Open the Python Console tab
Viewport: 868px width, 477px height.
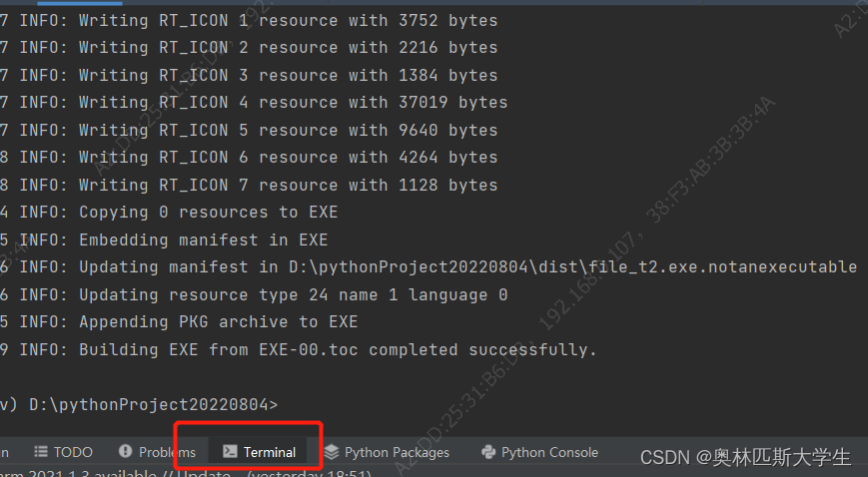point(539,452)
